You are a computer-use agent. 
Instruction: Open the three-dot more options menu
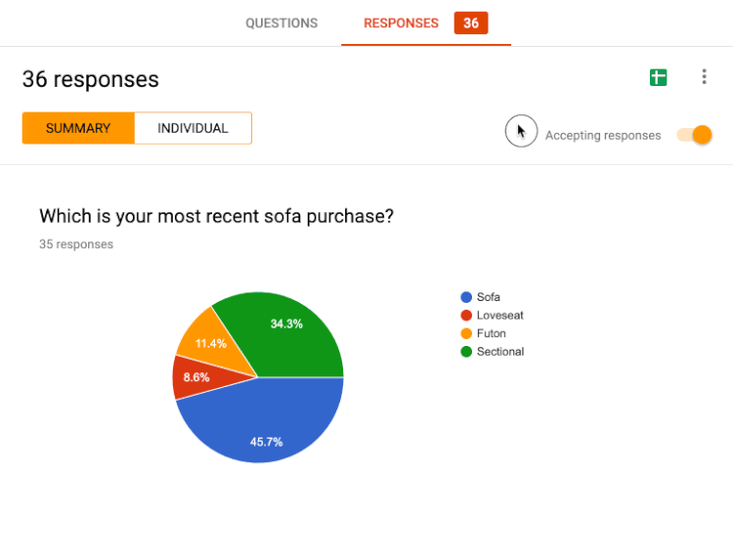click(704, 76)
